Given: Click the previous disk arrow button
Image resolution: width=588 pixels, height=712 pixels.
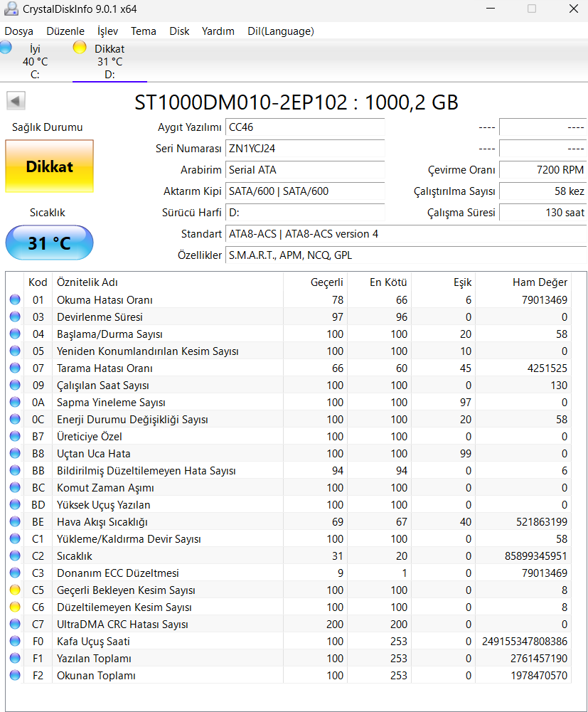Looking at the screenshot, I should 16,101.
